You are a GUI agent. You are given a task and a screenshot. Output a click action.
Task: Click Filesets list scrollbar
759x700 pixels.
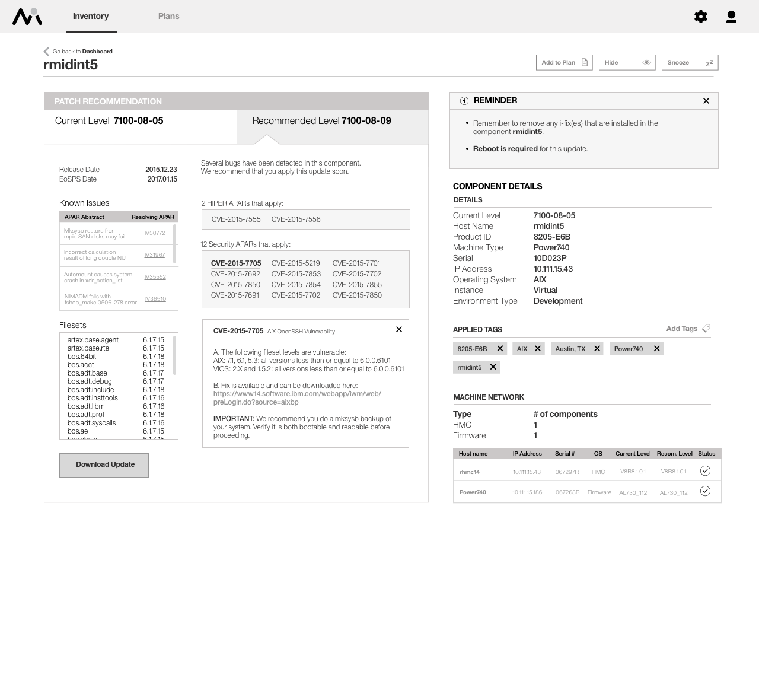pos(174,355)
